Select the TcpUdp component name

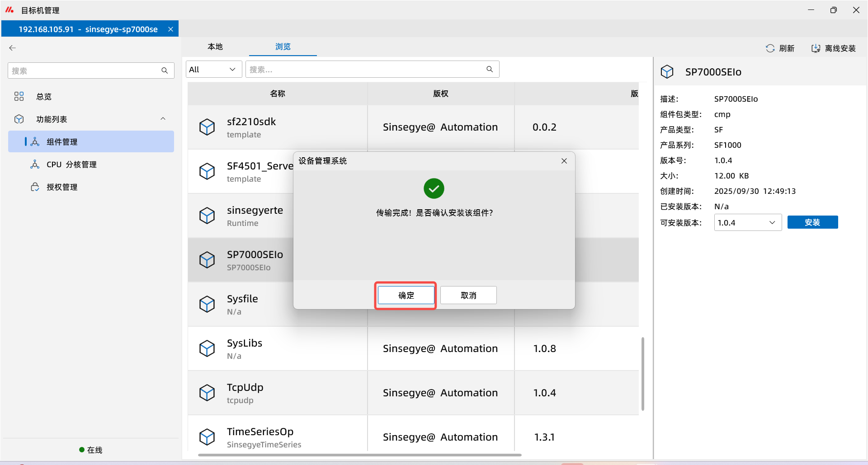click(245, 387)
